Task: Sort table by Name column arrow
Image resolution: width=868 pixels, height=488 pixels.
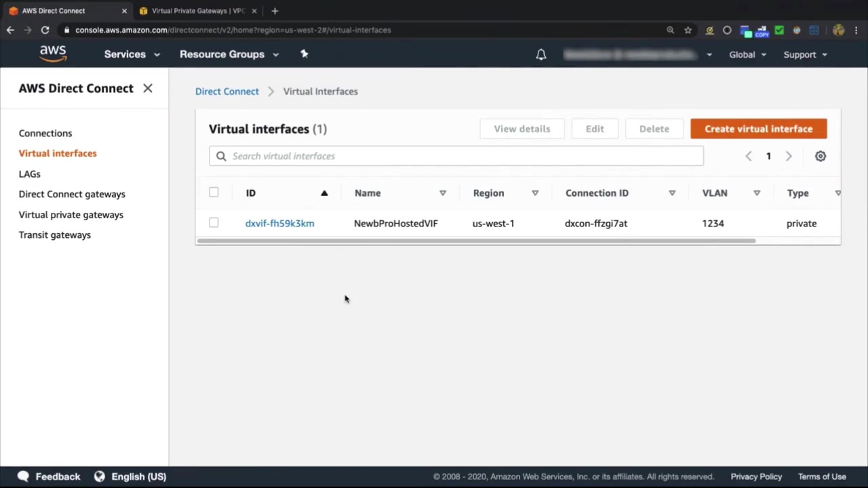Action: click(x=443, y=193)
